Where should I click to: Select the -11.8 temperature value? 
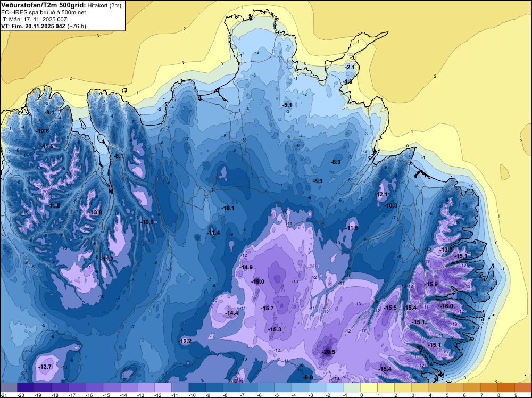(x=54, y=205)
